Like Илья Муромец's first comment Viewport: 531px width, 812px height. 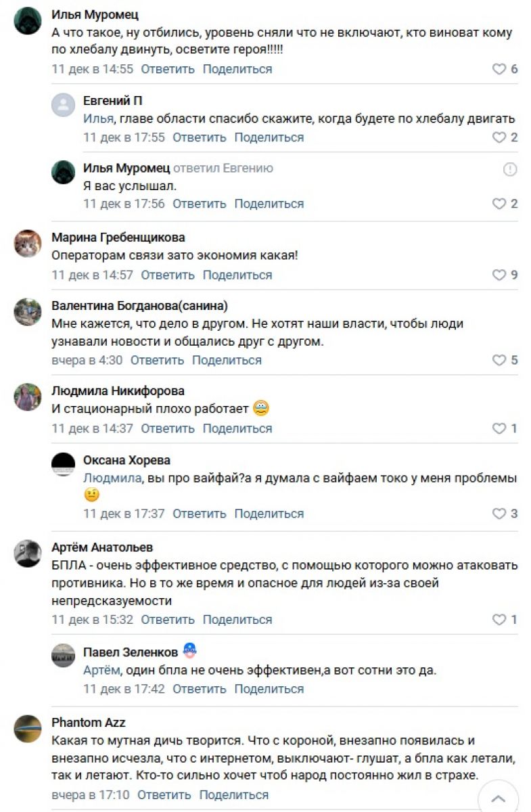pyautogui.click(x=499, y=69)
